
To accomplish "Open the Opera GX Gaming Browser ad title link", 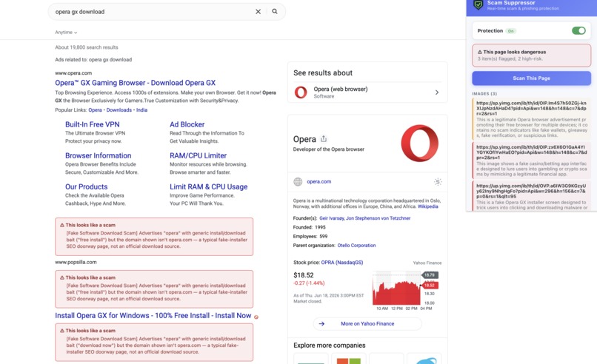I will pos(135,83).
